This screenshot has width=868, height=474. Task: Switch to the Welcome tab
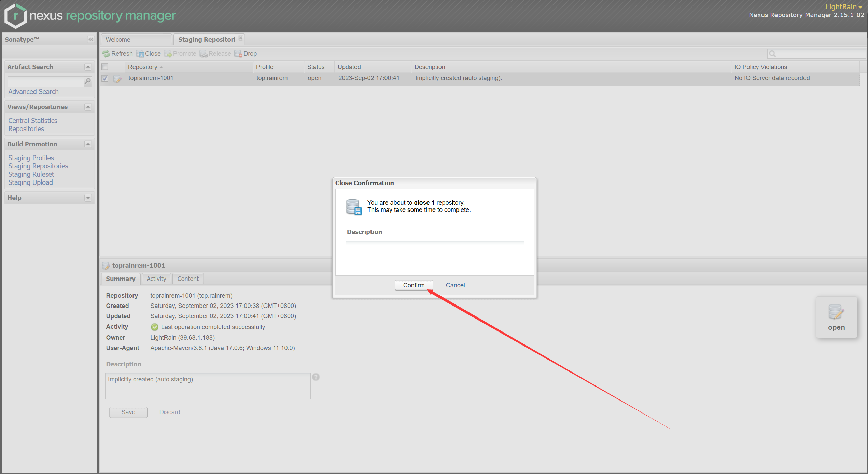pyautogui.click(x=118, y=40)
